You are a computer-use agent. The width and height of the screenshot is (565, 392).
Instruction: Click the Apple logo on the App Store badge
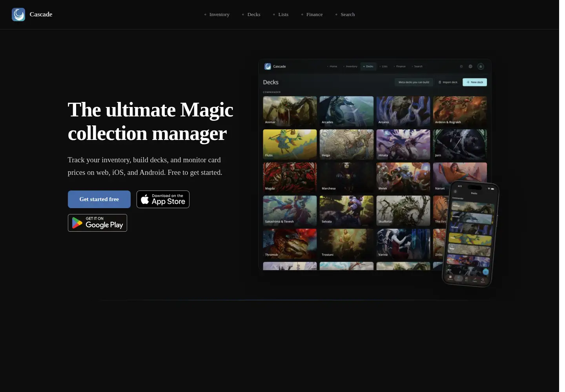coord(145,199)
